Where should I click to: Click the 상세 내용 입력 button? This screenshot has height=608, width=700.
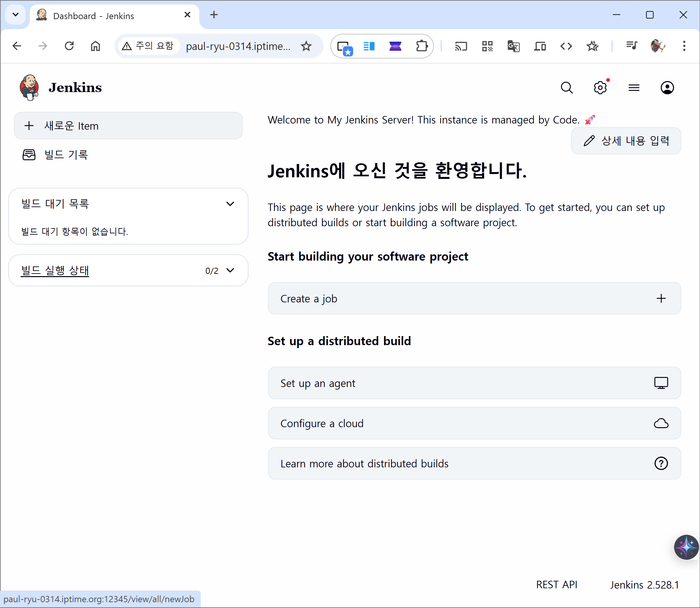pos(626,141)
